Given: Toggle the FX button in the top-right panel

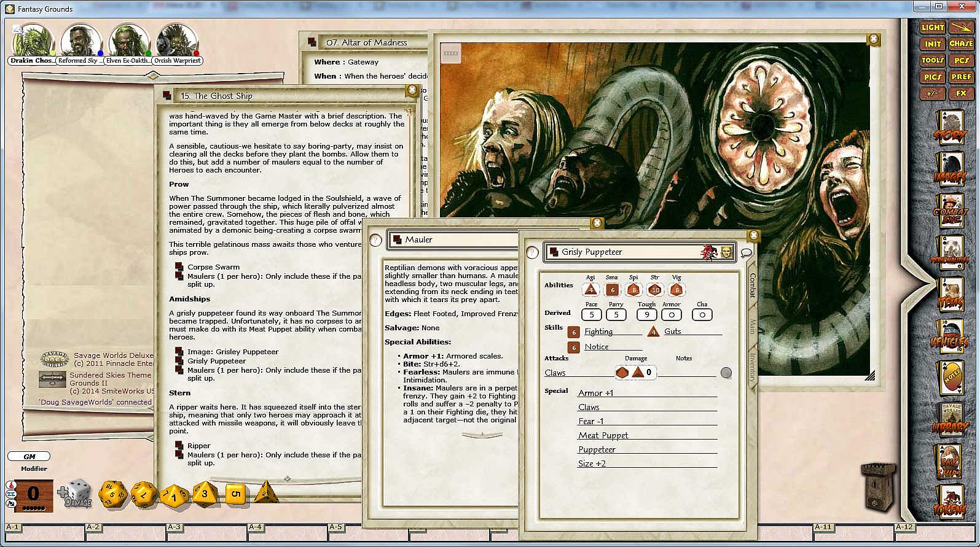Looking at the screenshot, I should (961, 93).
